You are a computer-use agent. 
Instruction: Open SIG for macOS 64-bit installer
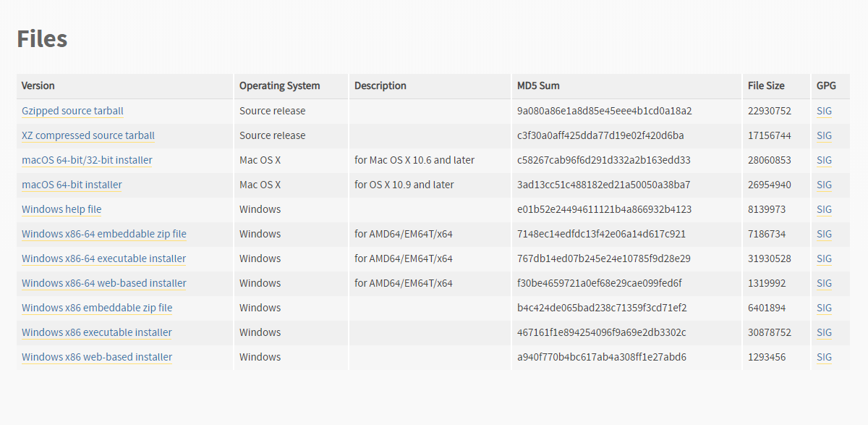(824, 185)
